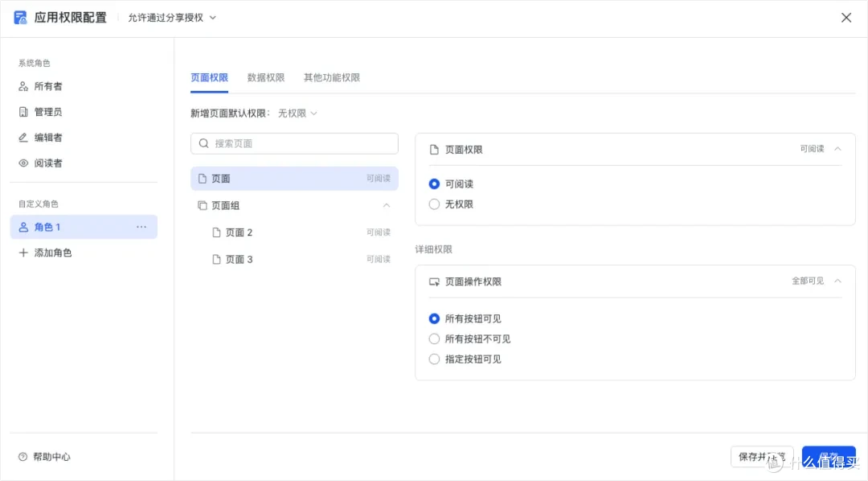Click the administrator role icon
This screenshot has height=481, width=868.
(23, 112)
